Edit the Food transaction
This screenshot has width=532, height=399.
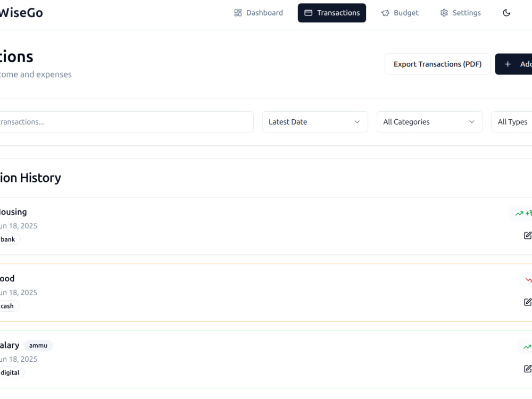click(528, 302)
